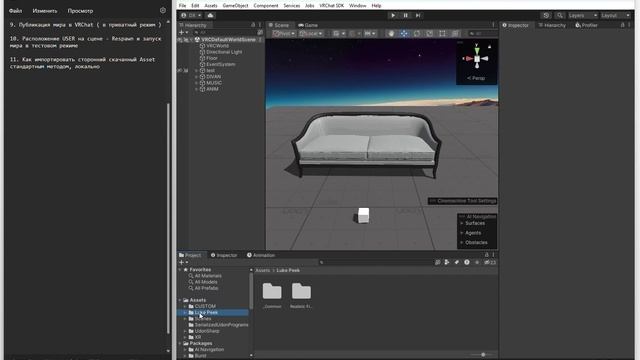Open the grid visibility dropdown
This screenshot has height=360, width=640.
339,33
